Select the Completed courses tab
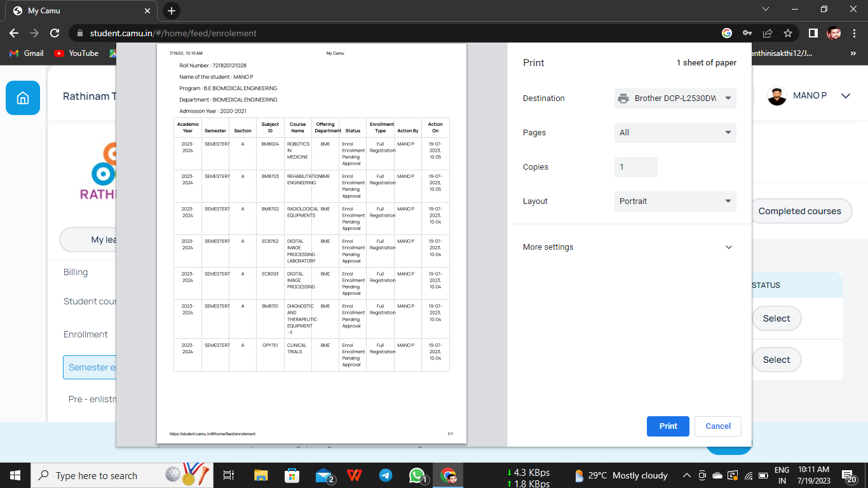The image size is (868, 488). pyautogui.click(x=799, y=211)
